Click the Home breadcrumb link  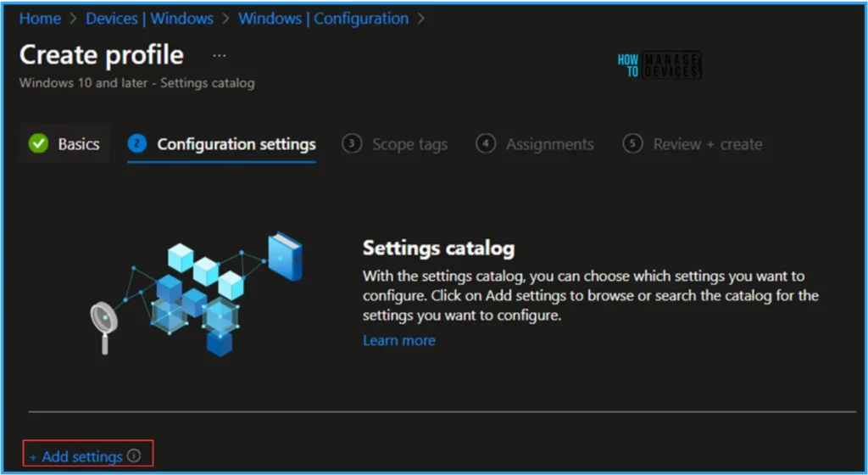[40, 19]
